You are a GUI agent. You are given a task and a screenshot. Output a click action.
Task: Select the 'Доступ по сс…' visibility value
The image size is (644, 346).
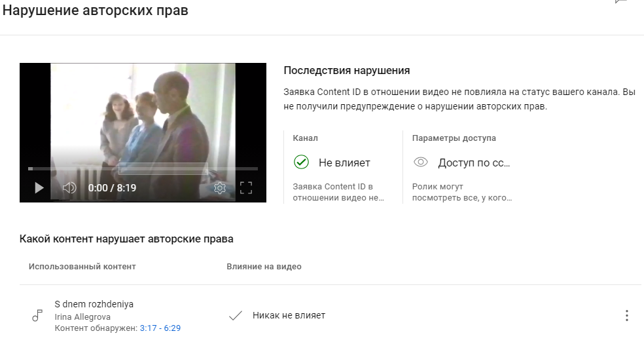474,163
